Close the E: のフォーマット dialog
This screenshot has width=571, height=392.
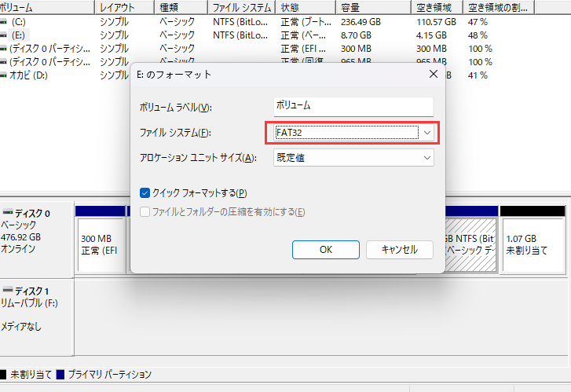433,75
